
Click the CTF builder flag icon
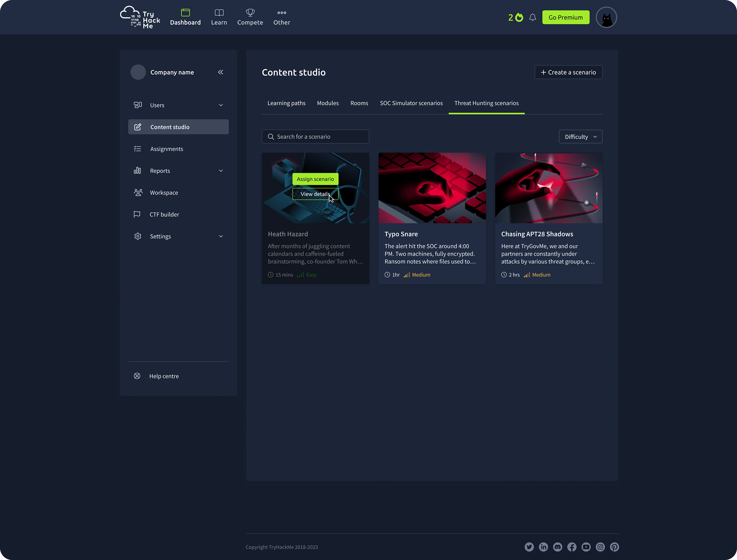tap(137, 214)
